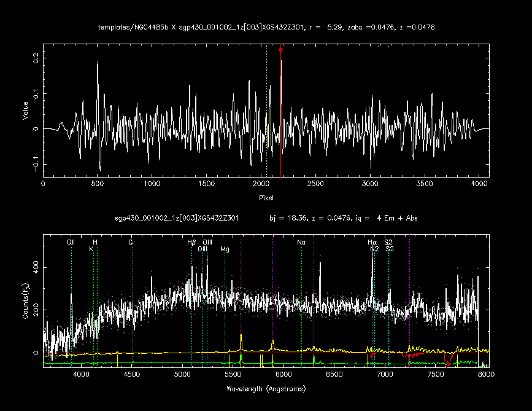Click the red marker near 7600 Angstroms
The image size is (532, 411).
[x=448, y=364]
